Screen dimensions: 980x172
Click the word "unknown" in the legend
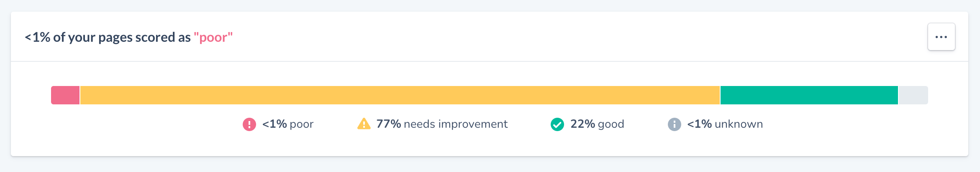point(739,124)
